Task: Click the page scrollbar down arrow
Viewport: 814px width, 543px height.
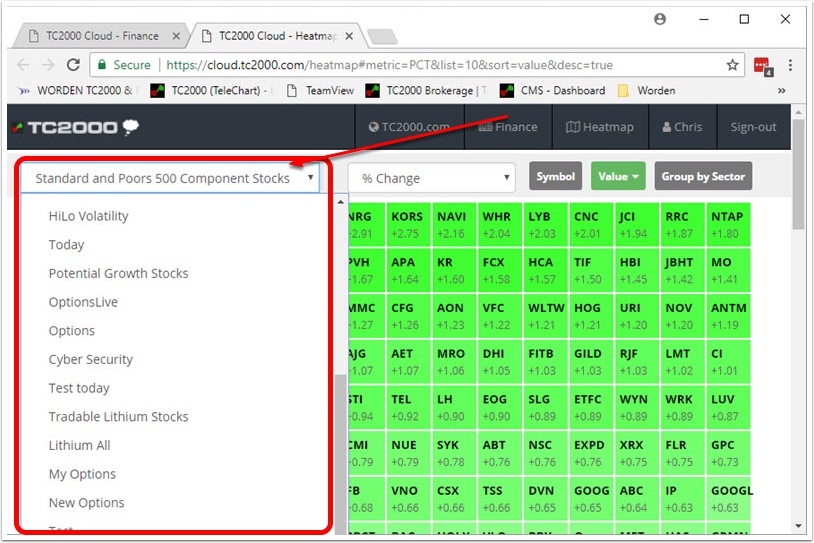Action: pos(798,526)
